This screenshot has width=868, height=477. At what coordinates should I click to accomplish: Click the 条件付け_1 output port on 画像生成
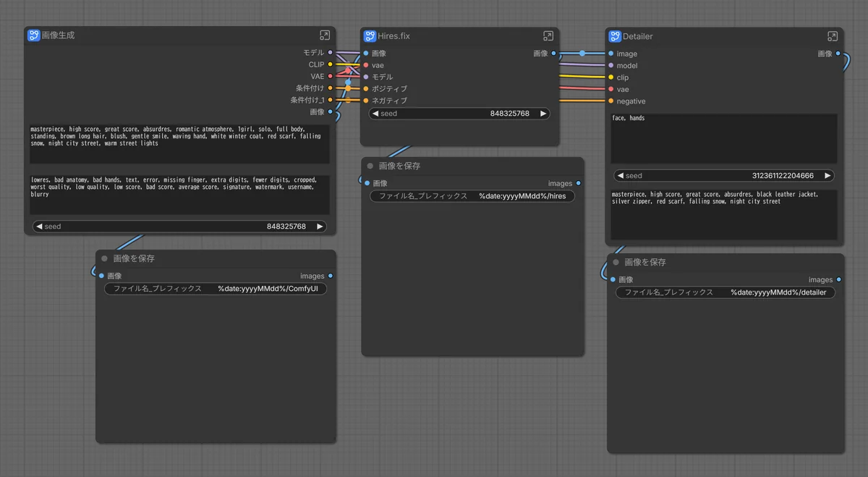[x=331, y=100]
